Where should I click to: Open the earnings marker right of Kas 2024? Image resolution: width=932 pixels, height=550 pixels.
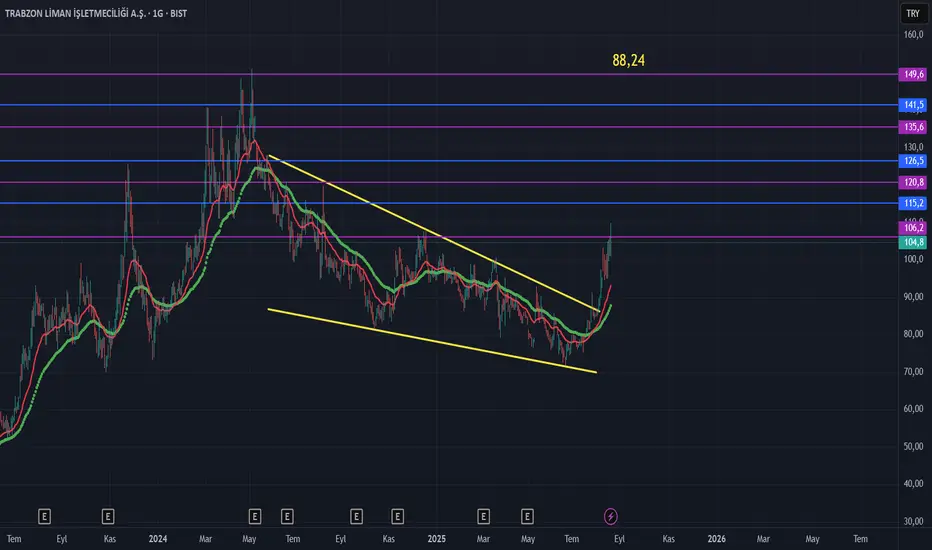tap(398, 516)
